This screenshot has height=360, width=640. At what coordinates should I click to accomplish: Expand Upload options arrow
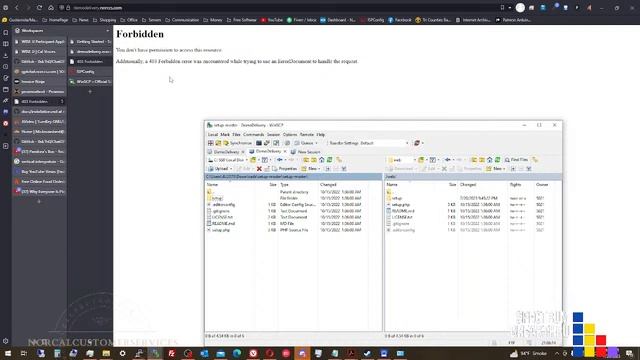[x=231, y=169]
